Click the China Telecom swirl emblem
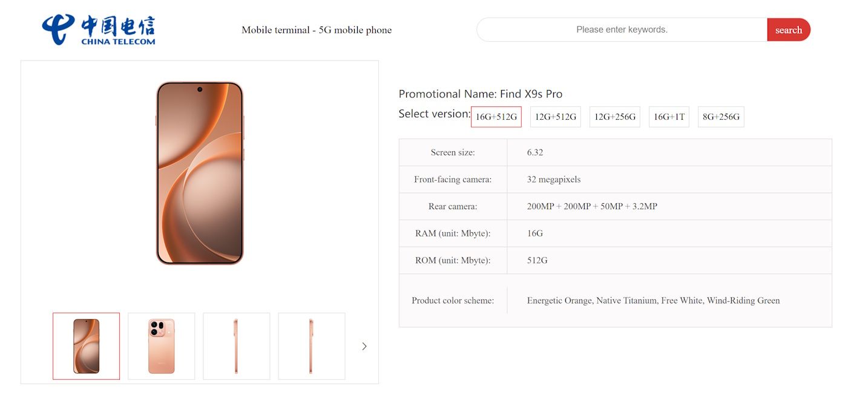The width and height of the screenshot is (868, 393). click(58, 29)
